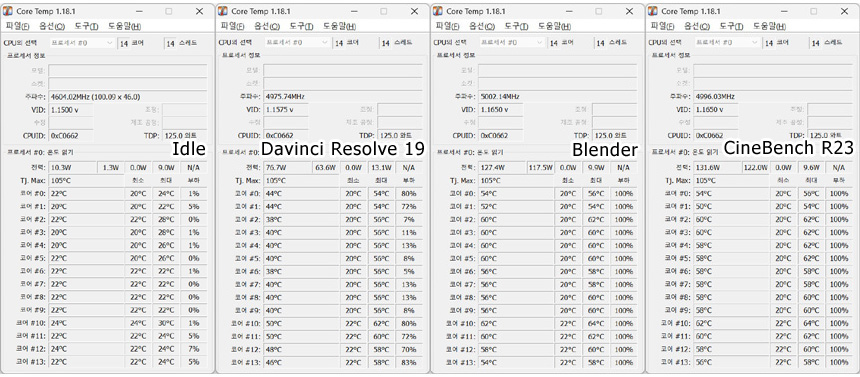This screenshot has width=860, height=377.
Task: Open the 도구 menu in the Blender window
Action: [517, 26]
